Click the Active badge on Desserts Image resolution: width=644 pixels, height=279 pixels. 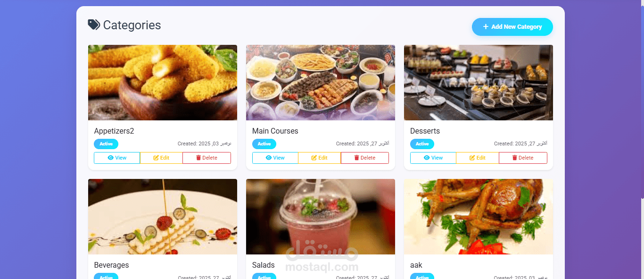coord(422,144)
